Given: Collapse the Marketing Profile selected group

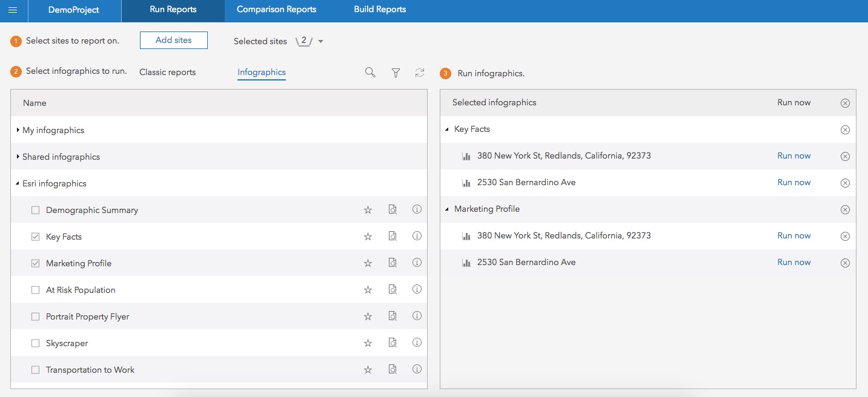Looking at the screenshot, I should pos(447,209).
